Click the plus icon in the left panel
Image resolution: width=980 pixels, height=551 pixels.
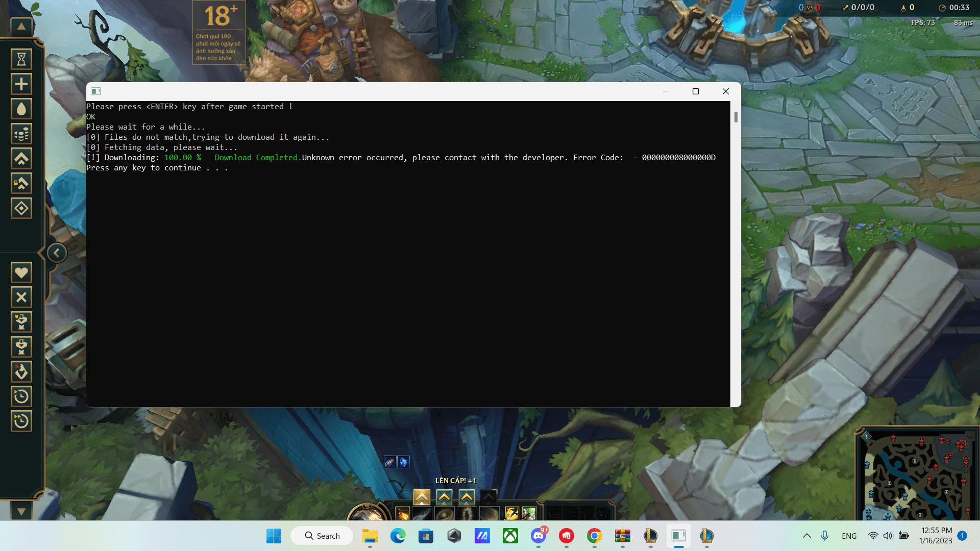[x=21, y=84]
